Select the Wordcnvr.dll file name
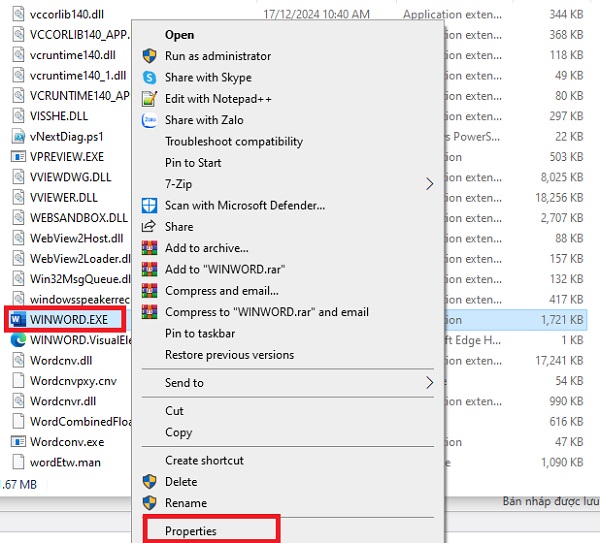This screenshot has height=543, width=600. point(63,401)
